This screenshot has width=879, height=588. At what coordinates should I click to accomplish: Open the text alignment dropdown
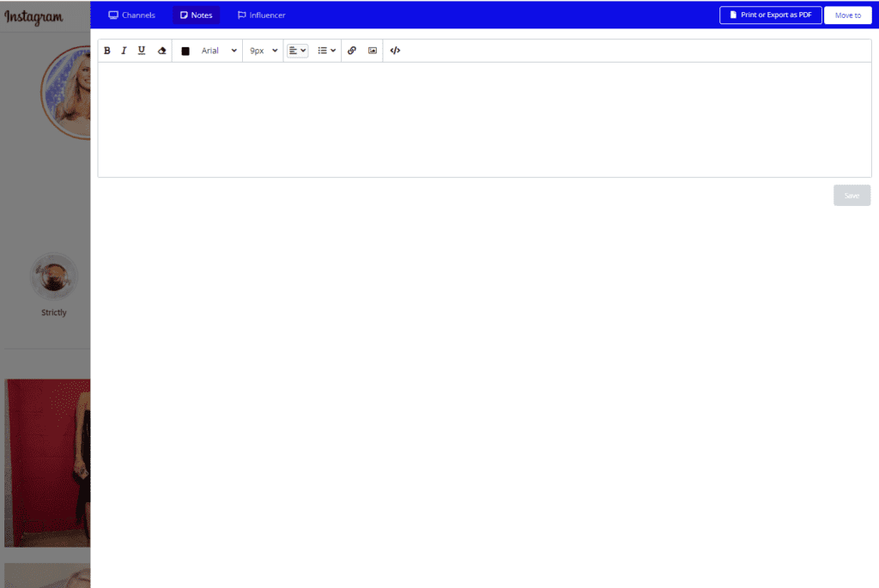[296, 50]
